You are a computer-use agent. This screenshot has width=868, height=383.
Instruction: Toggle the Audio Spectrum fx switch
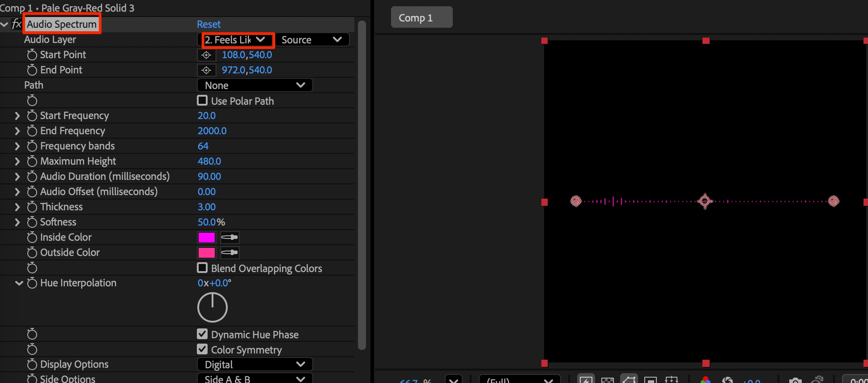click(x=17, y=24)
